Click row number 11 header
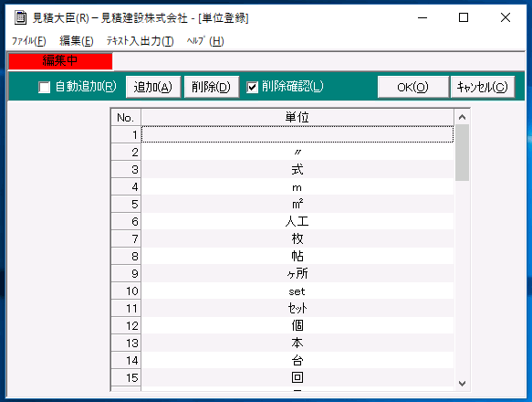The width and height of the screenshot is (532, 402). [126, 308]
